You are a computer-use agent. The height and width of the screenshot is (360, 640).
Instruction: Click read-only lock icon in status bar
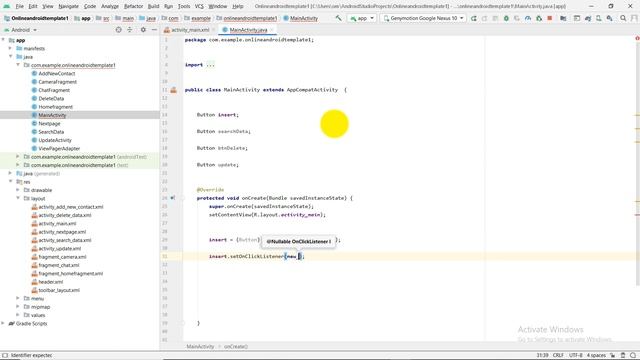(x=612, y=356)
